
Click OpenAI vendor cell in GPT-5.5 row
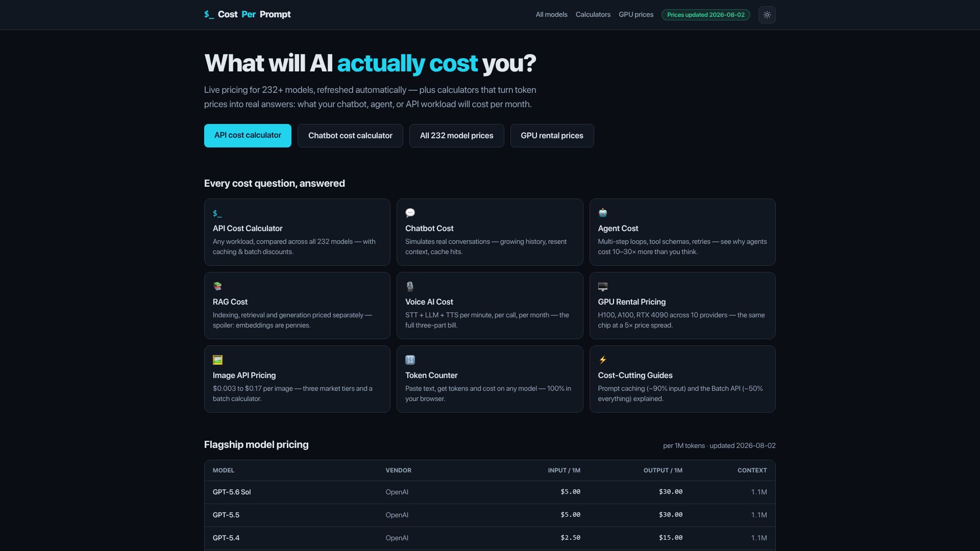click(397, 515)
